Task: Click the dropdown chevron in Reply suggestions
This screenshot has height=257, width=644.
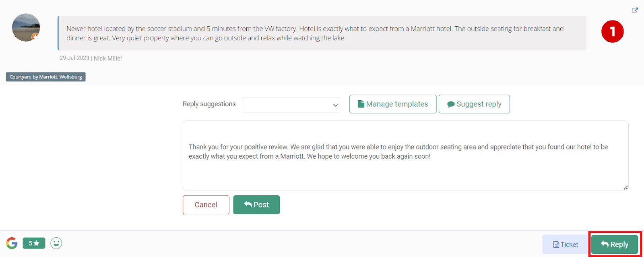Action: 335,105
